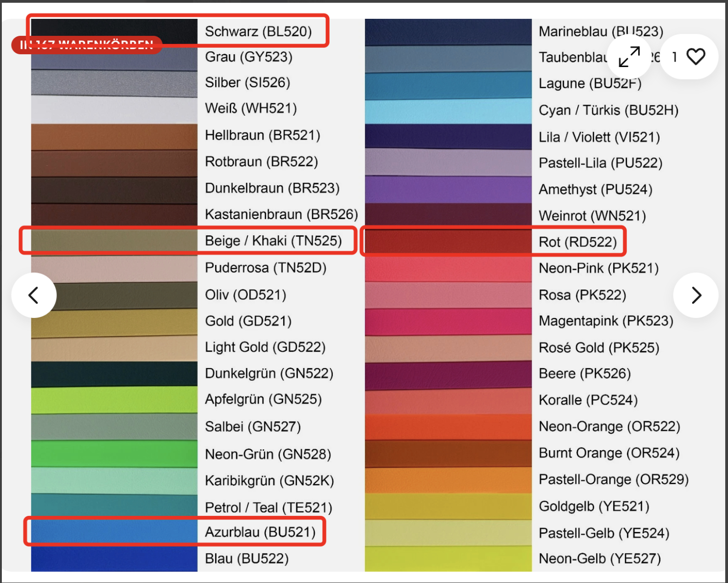Pick the Azurblau (BU521) color strip

click(114, 532)
